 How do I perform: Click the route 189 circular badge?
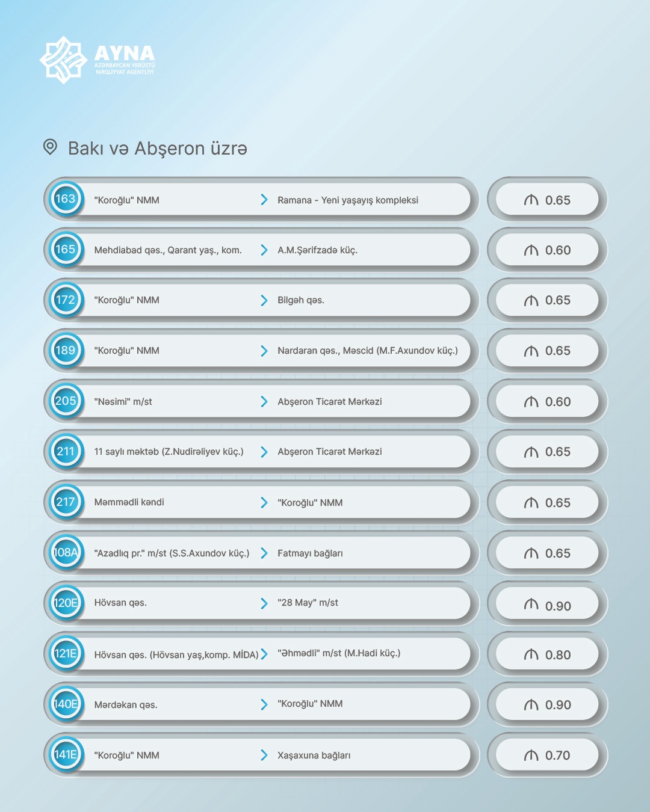click(x=66, y=351)
